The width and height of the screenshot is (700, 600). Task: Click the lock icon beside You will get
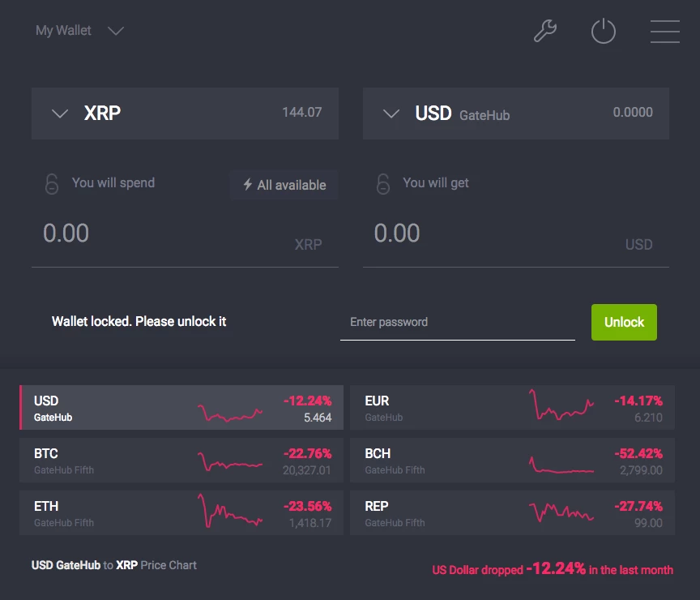pyautogui.click(x=382, y=184)
